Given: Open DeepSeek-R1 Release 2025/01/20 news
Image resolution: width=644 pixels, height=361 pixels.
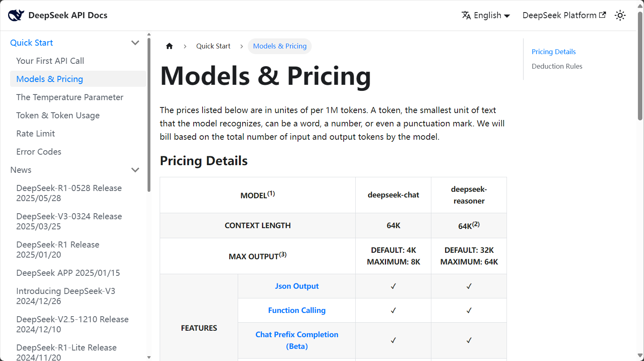Looking at the screenshot, I should click(58, 250).
